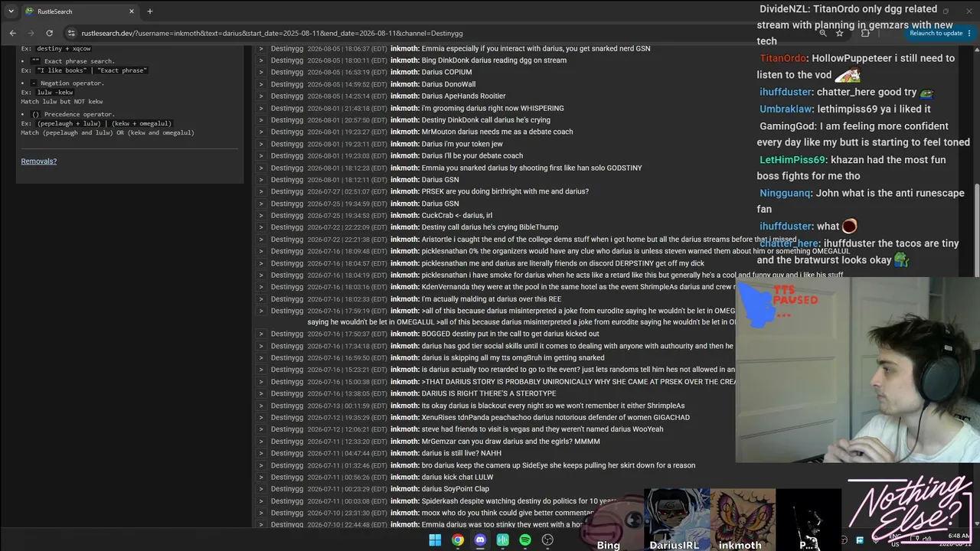This screenshot has height=551, width=980.
Task: Expand the "Spiderkash despite watching destiny" row
Action: coord(261,501)
